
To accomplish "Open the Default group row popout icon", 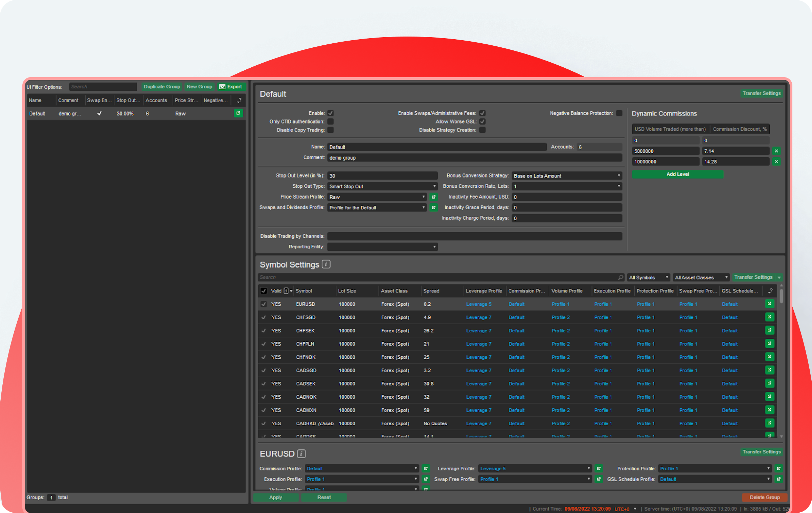I will point(238,113).
